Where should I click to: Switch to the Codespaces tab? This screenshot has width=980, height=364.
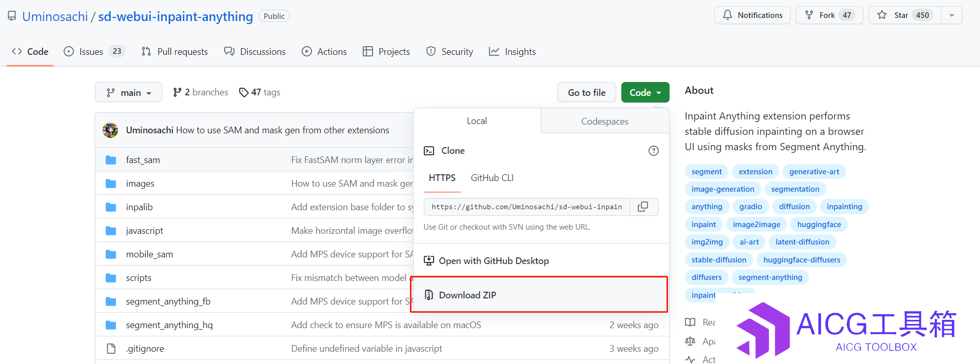pos(605,122)
